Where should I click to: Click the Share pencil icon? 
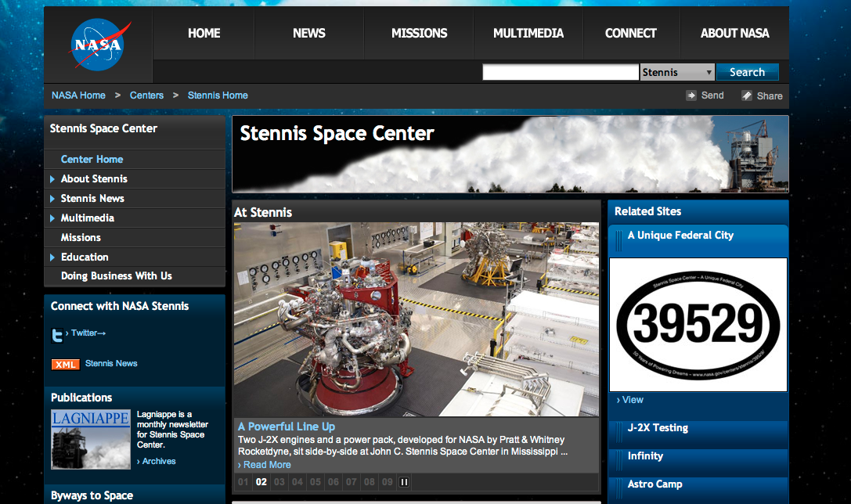[747, 95]
